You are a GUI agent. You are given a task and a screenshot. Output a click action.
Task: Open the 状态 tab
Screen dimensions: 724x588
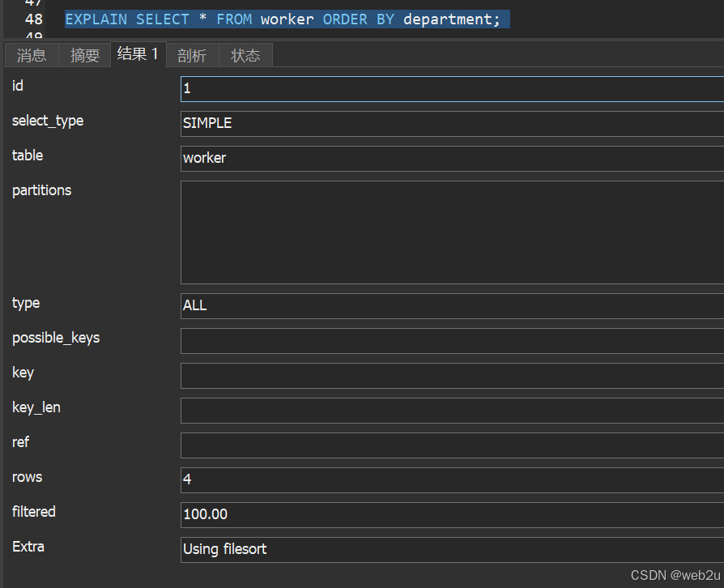point(245,55)
